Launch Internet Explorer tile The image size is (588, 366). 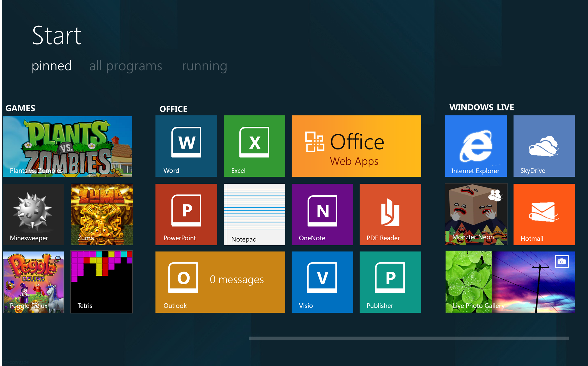point(476,146)
